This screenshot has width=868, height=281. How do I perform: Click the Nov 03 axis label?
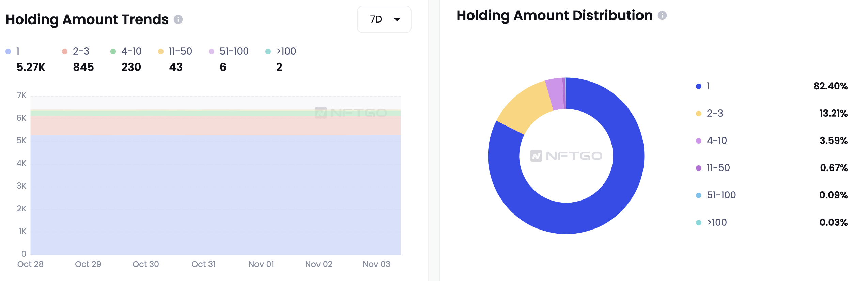tap(376, 264)
